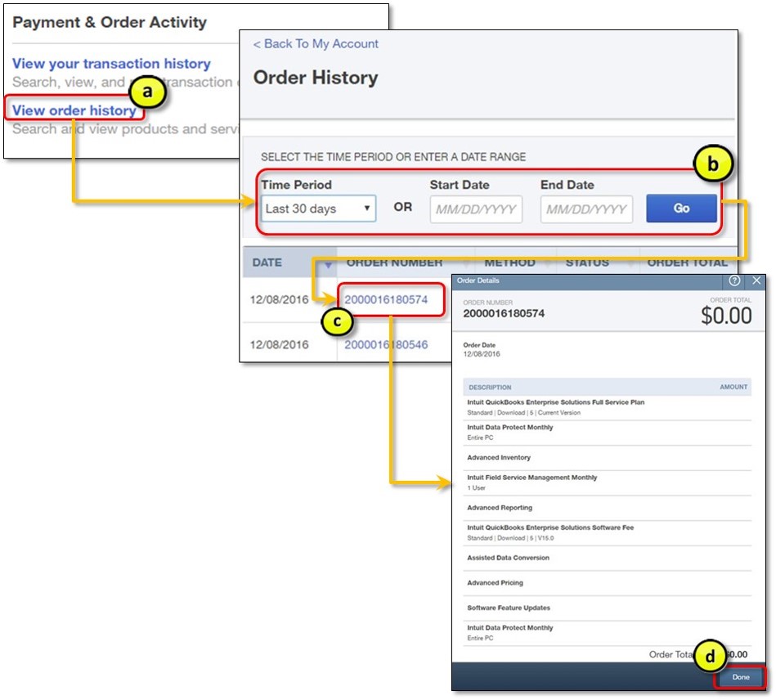Click the DATE column sort arrow
This screenshot has height=700, width=776.
tap(328, 265)
